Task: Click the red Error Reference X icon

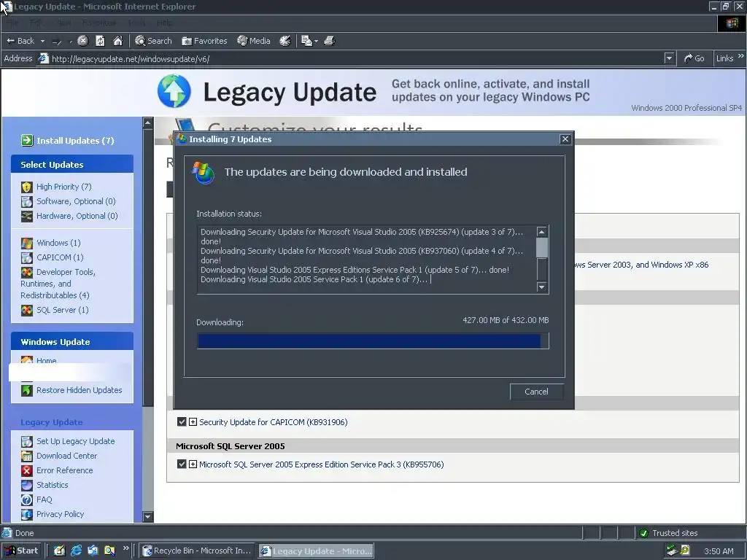Action: click(x=27, y=470)
